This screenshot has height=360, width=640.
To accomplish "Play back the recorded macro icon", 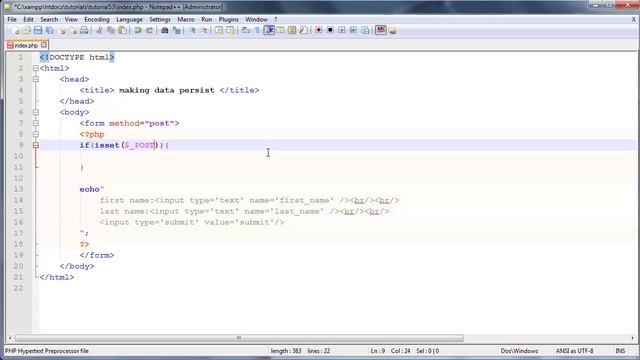I will point(342,30).
